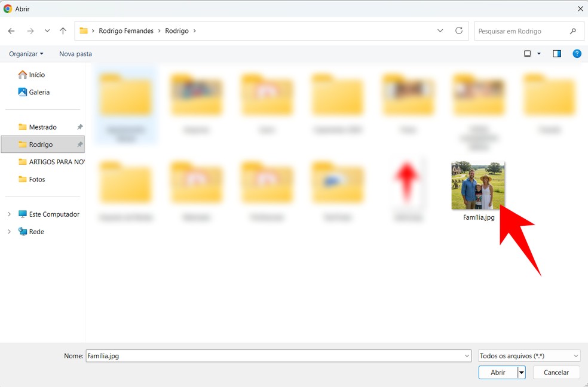Click the Abrir button
Image resolution: width=588 pixels, height=387 pixels.
498,373
